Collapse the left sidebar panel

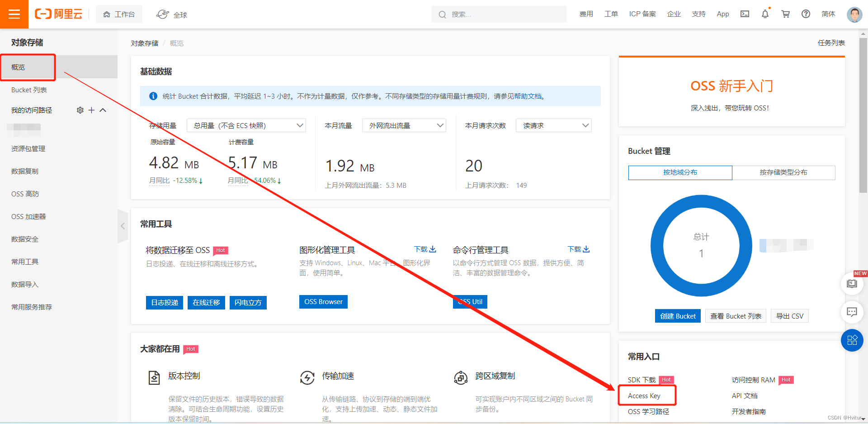tap(123, 226)
